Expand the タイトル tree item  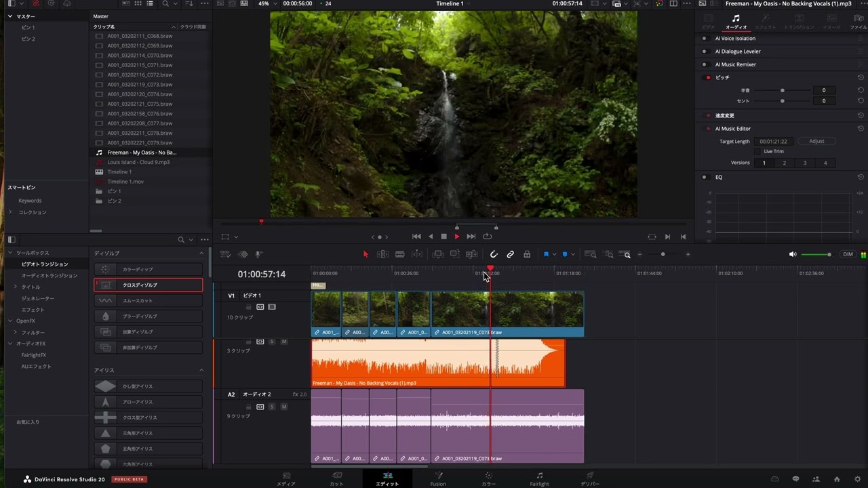[16, 287]
